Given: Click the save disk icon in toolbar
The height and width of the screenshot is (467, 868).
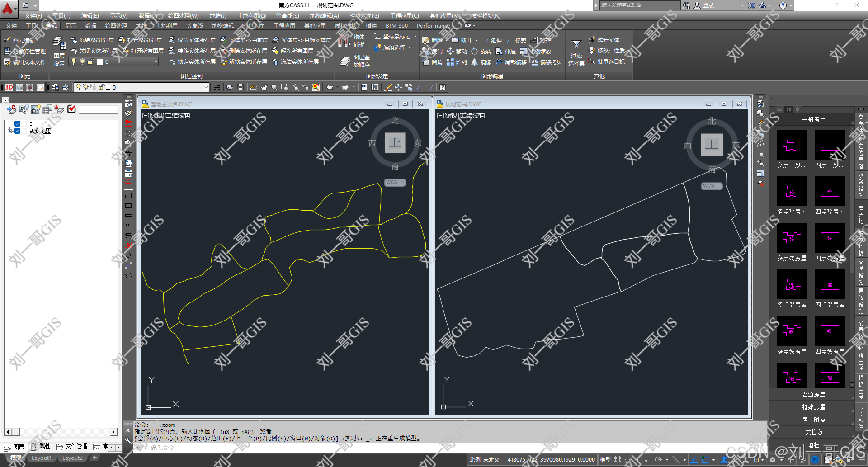Looking at the screenshot, I should coord(241,87).
